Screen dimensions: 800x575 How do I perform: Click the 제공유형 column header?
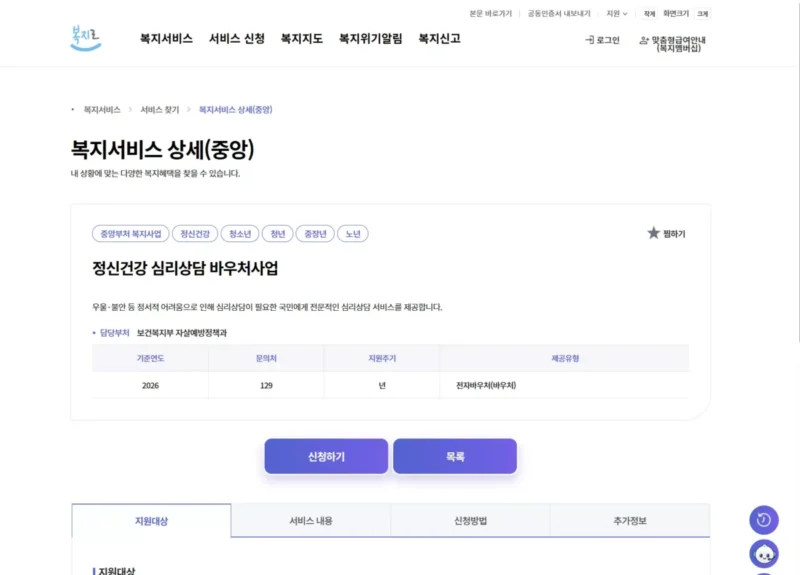(x=565, y=358)
